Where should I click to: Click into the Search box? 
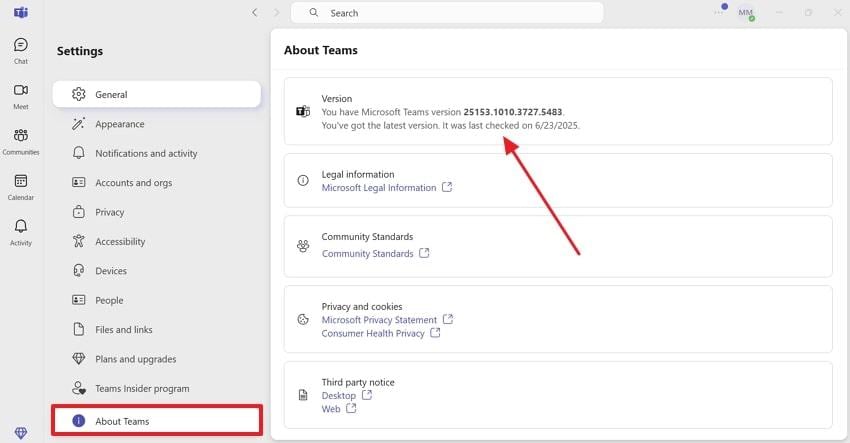tap(447, 13)
